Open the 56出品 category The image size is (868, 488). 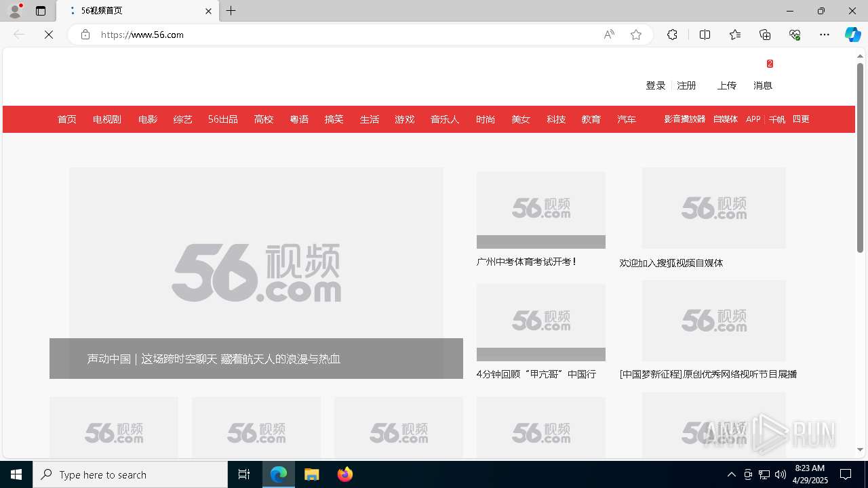pos(223,119)
